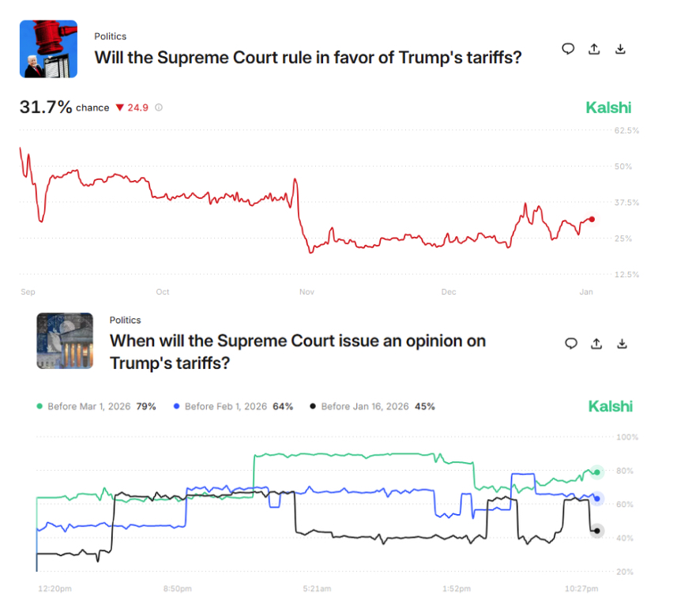The height and width of the screenshot is (616, 677).
Task: Open comments on the opinion timing market
Action: coord(570,344)
